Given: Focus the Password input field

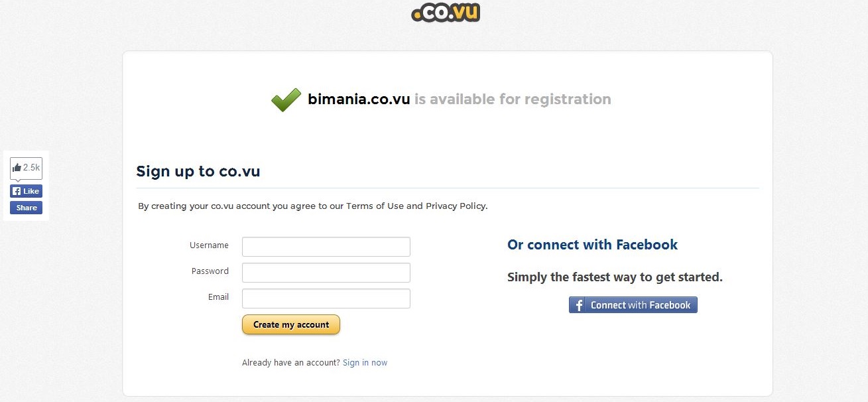Looking at the screenshot, I should coord(326,273).
